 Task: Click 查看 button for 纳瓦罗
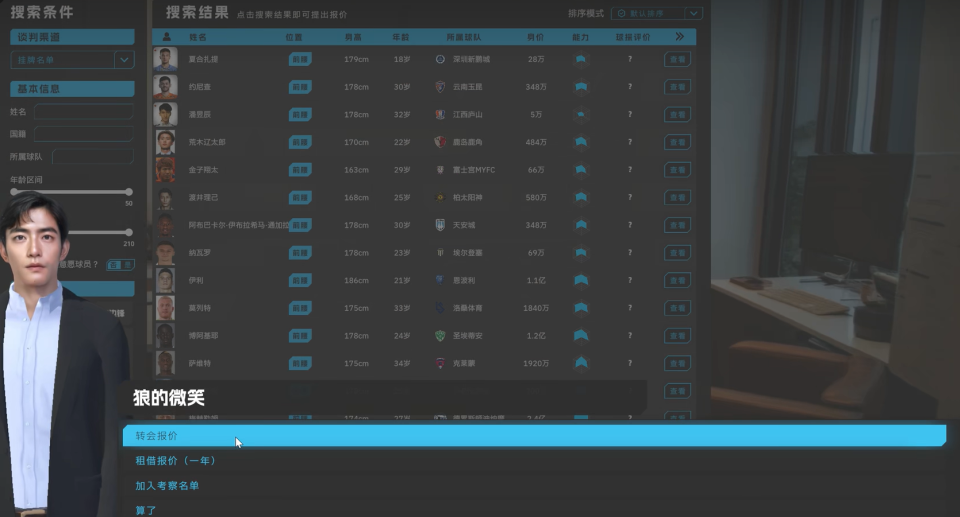[x=677, y=252]
